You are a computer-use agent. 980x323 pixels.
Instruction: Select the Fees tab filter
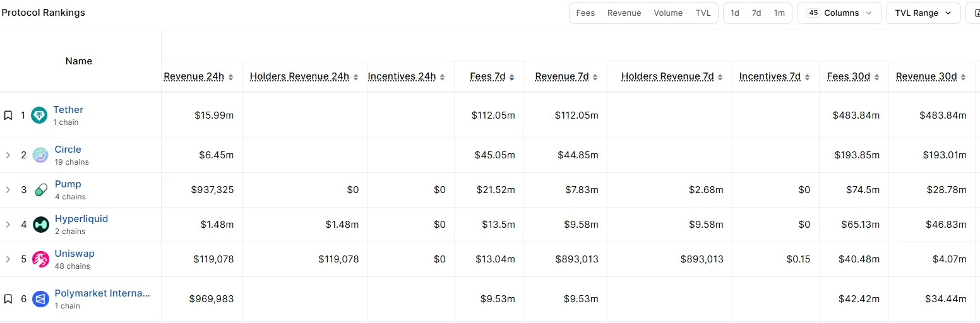[585, 13]
